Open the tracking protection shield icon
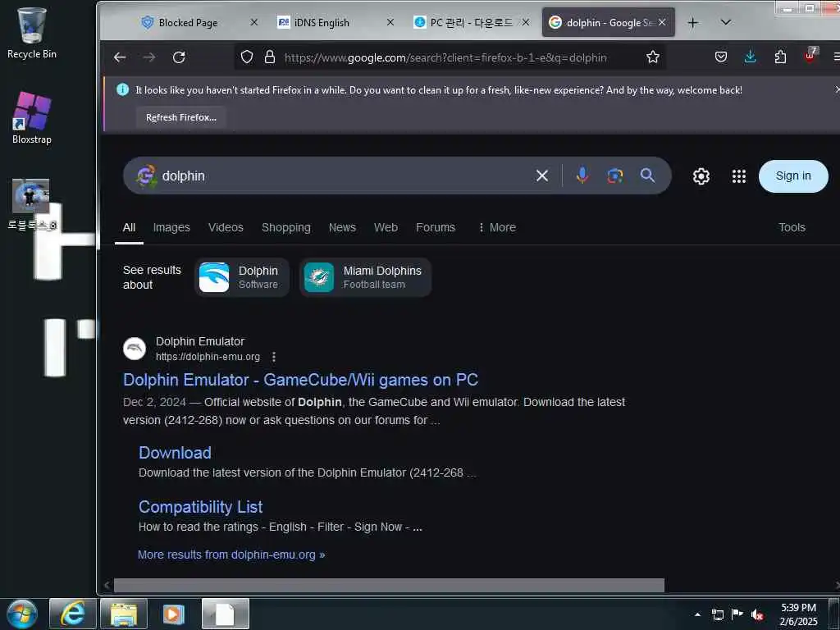The height and width of the screenshot is (630, 840). tap(246, 57)
